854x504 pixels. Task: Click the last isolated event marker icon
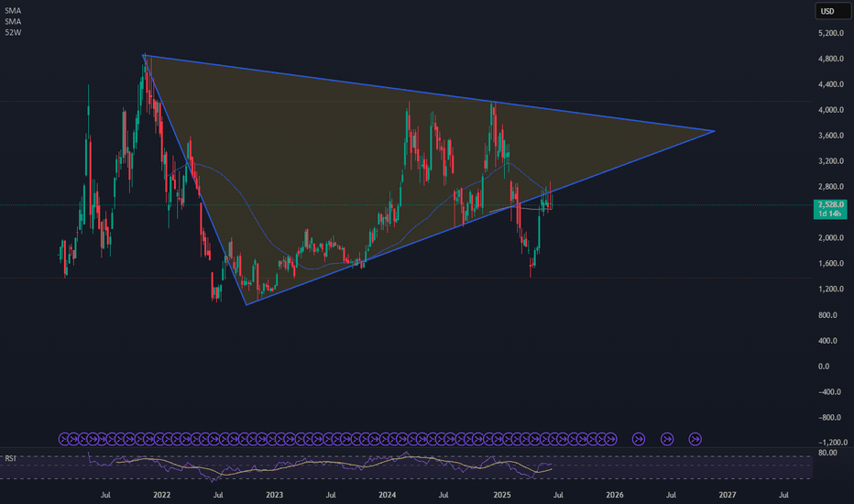click(x=695, y=439)
